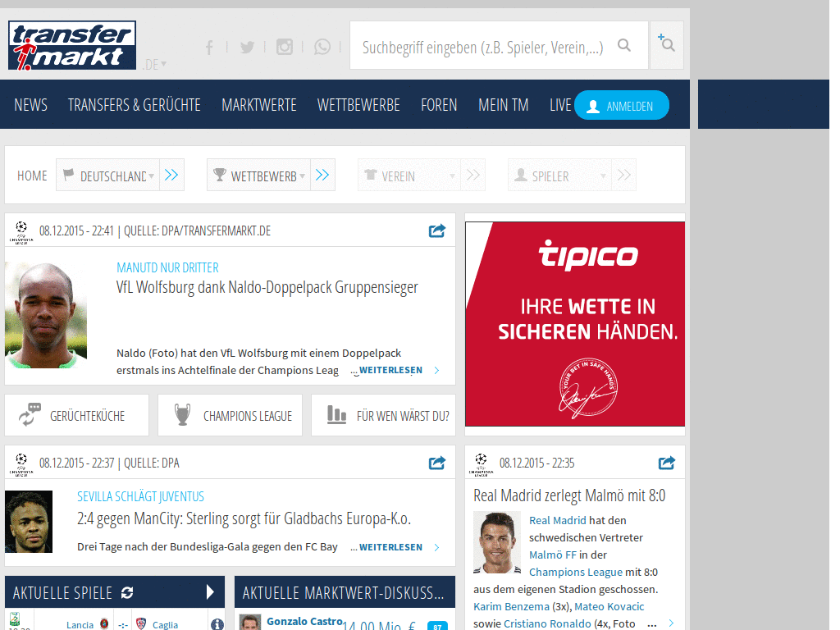Screen dimensions: 840x630
Task: Open info icon for Lancia match
Action: tap(217, 624)
